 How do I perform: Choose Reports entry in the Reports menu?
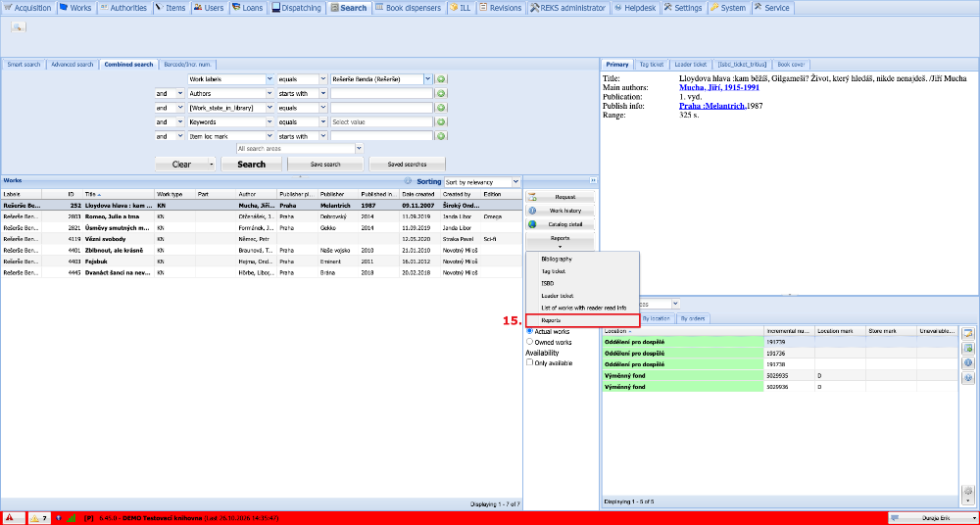582,320
